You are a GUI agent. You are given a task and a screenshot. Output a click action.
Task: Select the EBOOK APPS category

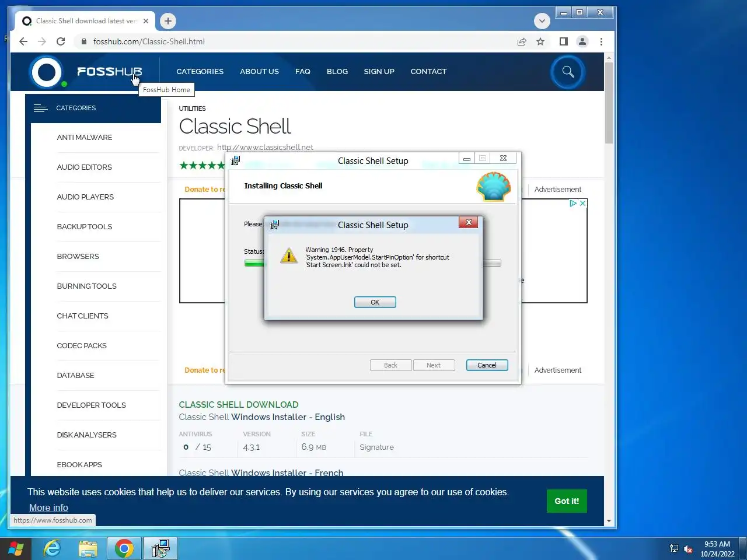[79, 465]
